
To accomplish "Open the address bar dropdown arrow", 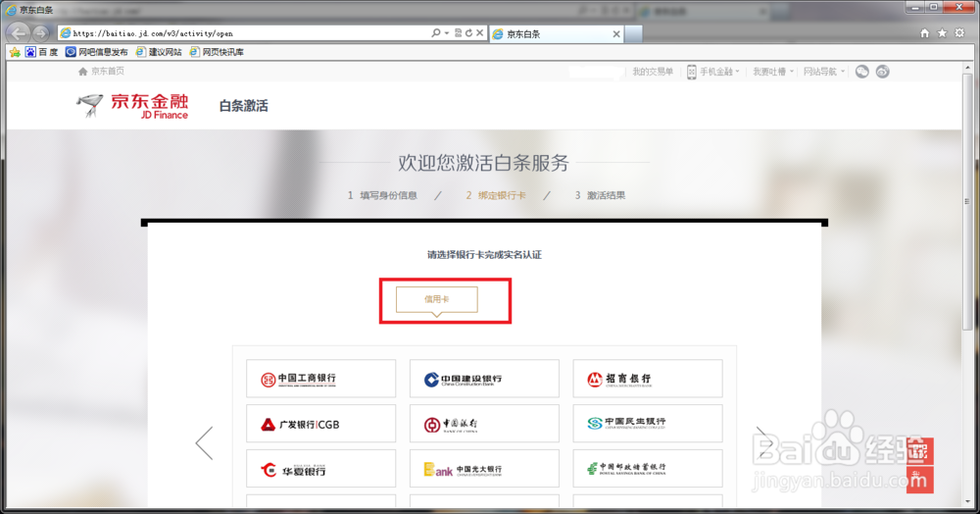I will [x=447, y=33].
